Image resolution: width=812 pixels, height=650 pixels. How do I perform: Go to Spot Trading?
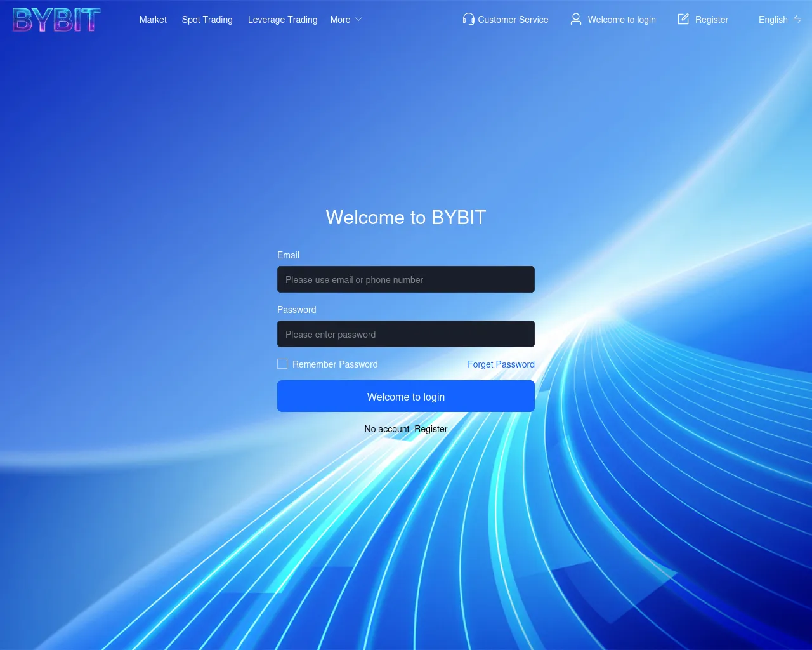pos(207,20)
